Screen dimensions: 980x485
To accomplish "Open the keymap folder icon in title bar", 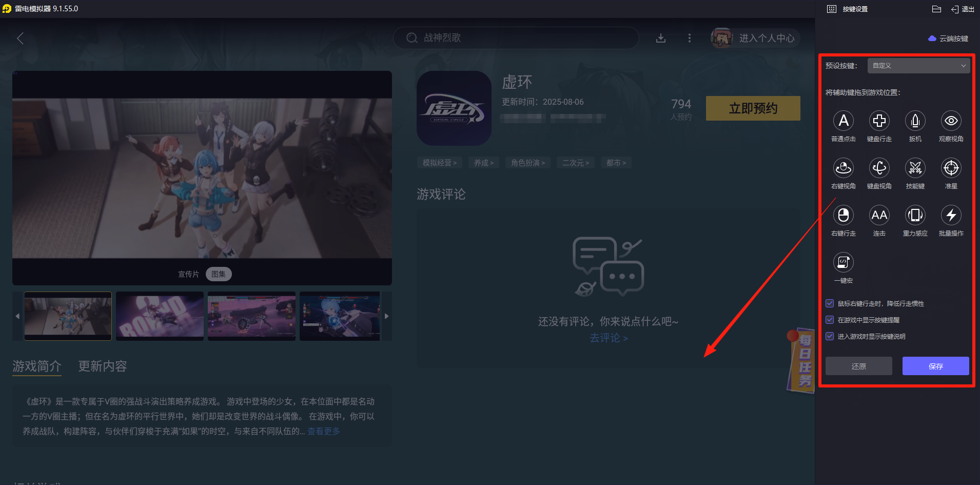I will click(936, 9).
